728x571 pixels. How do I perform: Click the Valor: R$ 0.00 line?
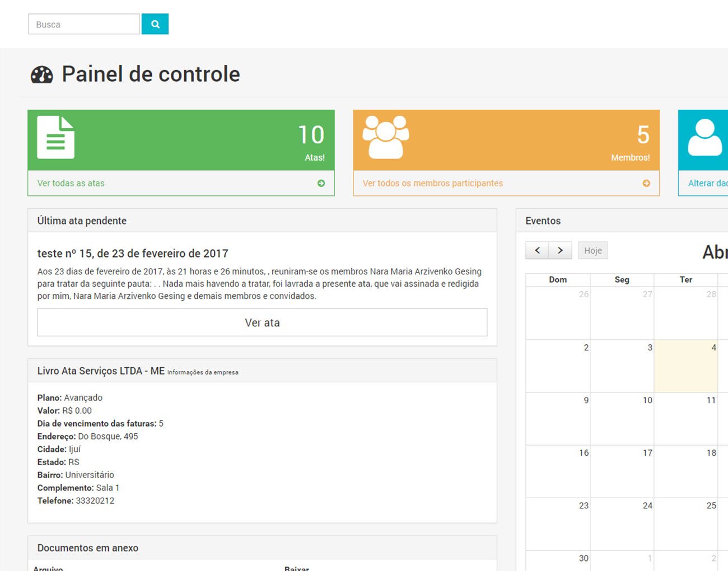64,410
